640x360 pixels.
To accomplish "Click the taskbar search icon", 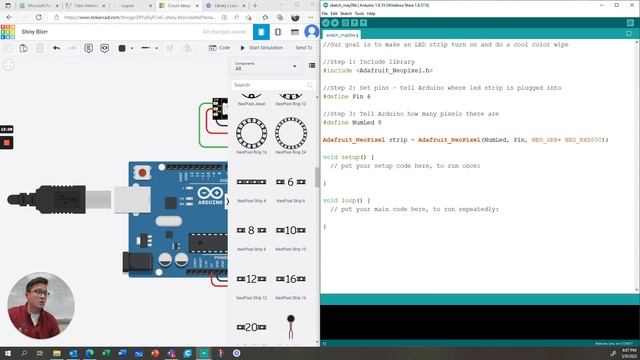I will [24, 353].
